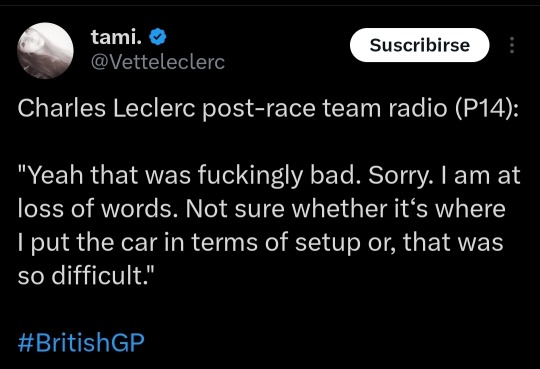Select the "(P14):" text in the tweet

(487, 109)
